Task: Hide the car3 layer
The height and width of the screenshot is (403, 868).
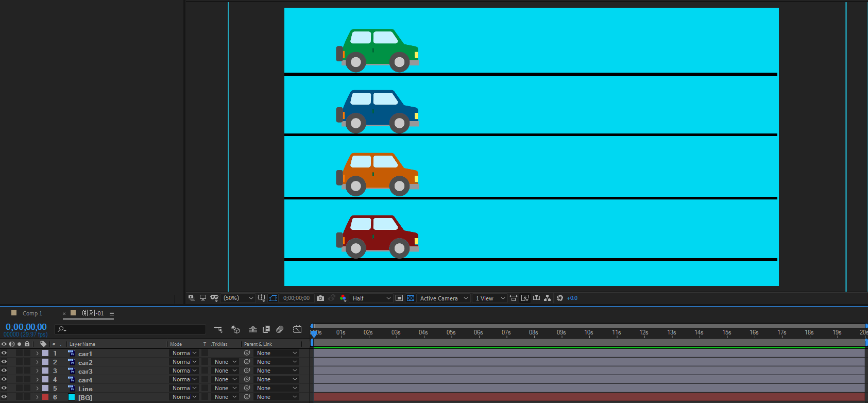Action: 4,371
